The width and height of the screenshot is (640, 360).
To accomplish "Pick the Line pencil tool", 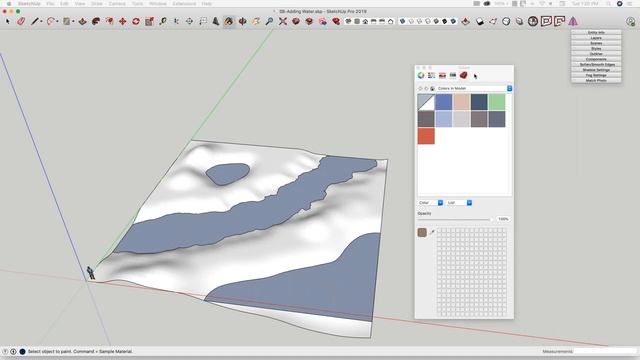I will (x=35, y=21).
